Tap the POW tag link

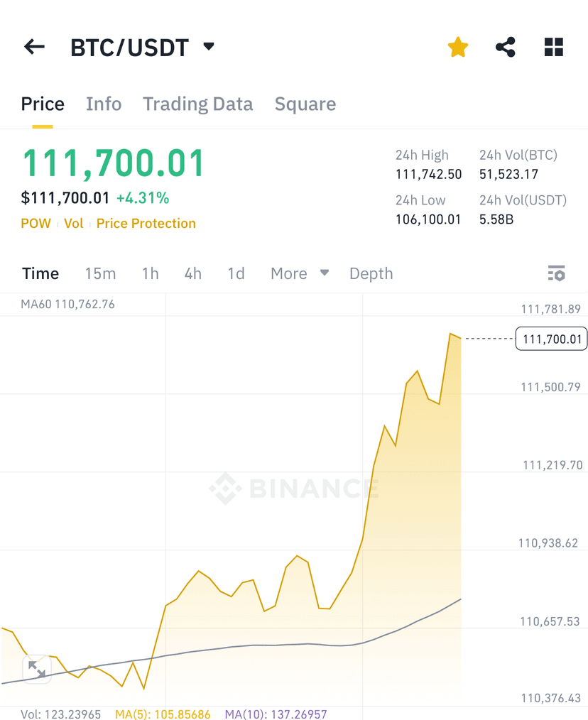coord(36,224)
